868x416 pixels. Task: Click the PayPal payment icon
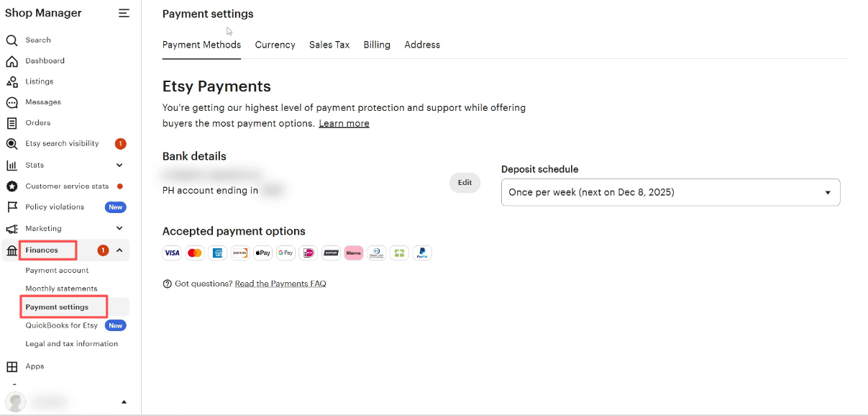pos(422,253)
